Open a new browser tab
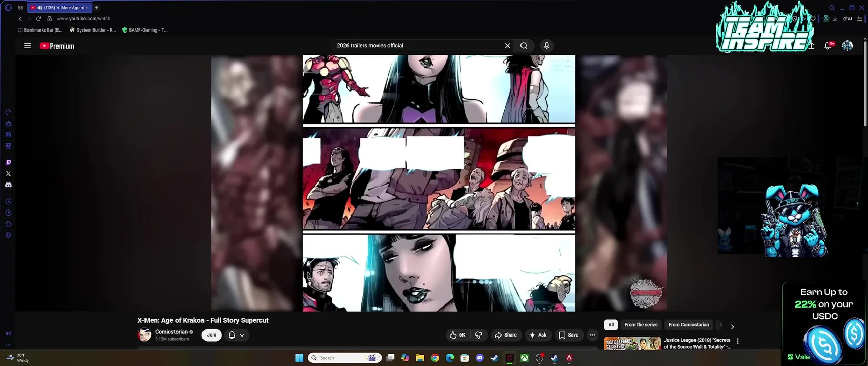The width and height of the screenshot is (868, 366). tap(96, 8)
